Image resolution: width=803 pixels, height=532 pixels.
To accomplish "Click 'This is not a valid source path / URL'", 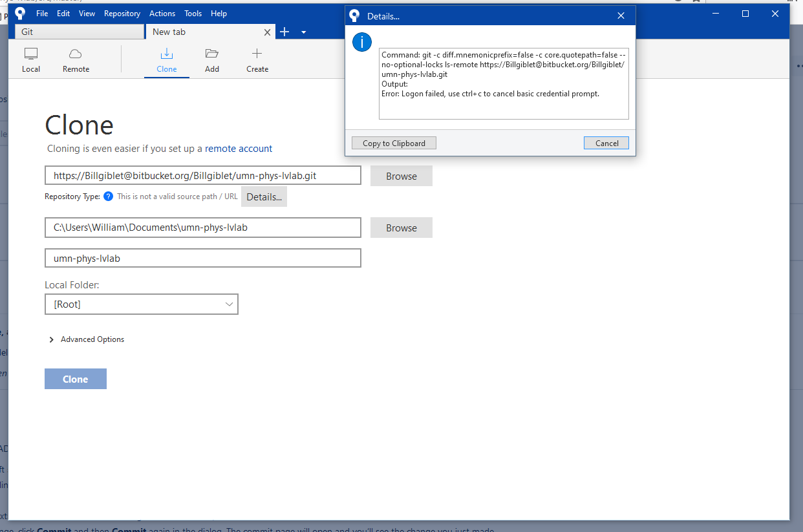I will (177, 197).
